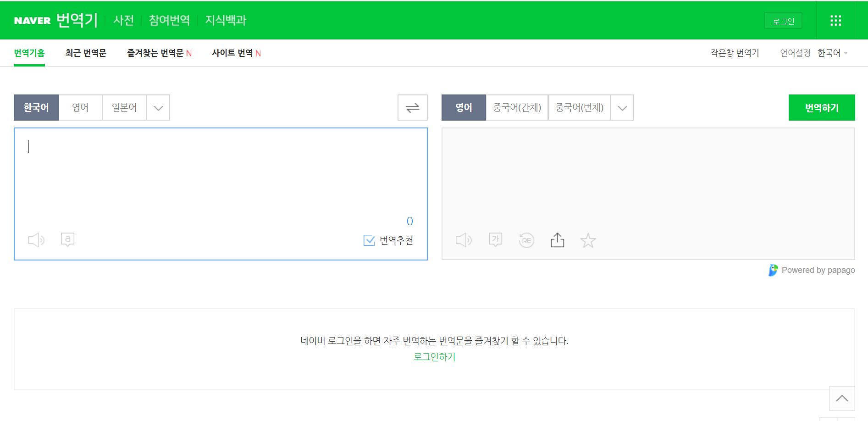Click the 번역기 title link
Viewport: 868px width, 421px height.
pos(77,20)
